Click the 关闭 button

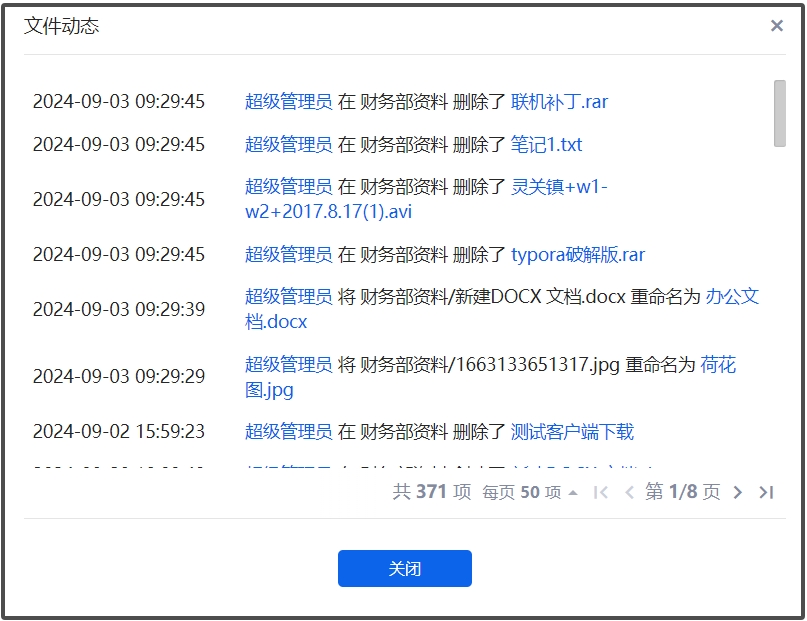click(x=404, y=569)
